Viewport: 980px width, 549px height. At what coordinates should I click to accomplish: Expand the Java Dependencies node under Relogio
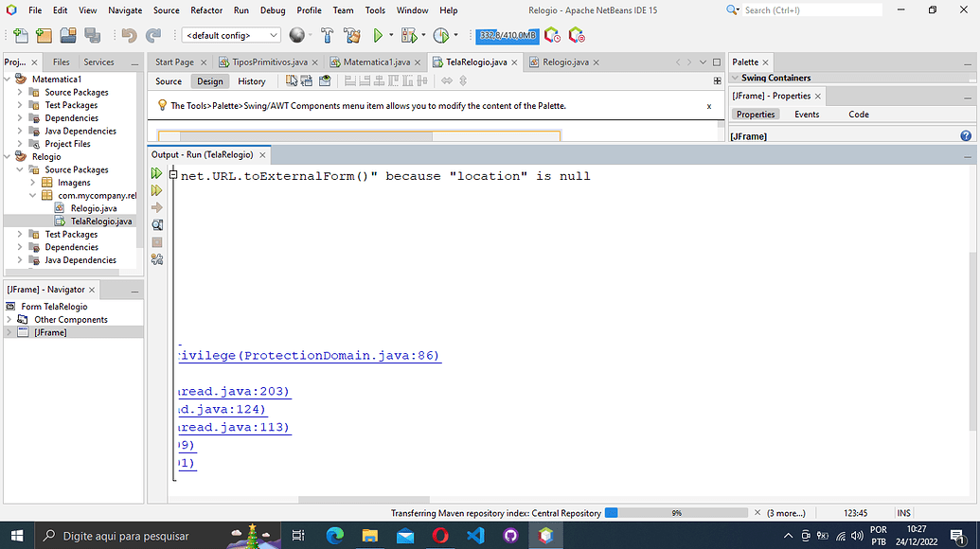(x=19, y=259)
